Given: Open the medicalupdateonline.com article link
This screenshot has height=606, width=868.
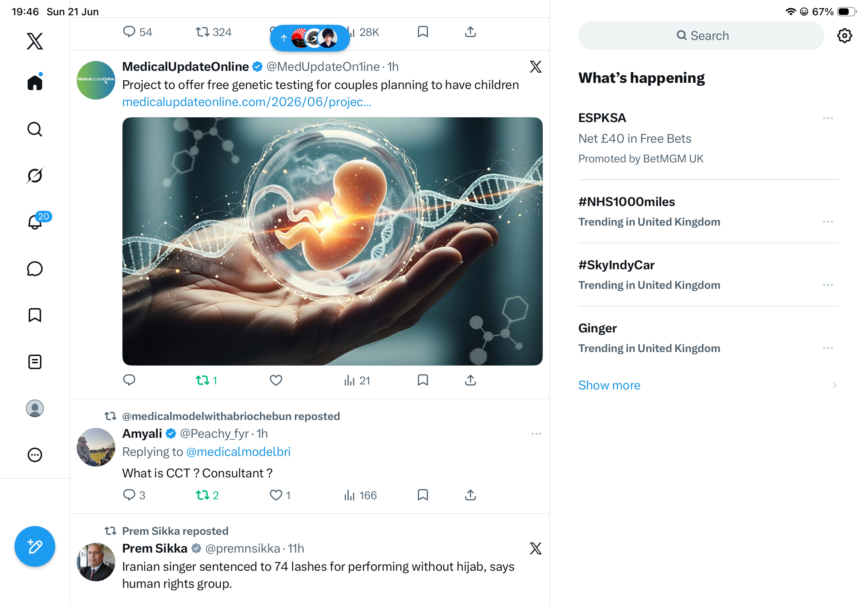Looking at the screenshot, I should pos(247,102).
